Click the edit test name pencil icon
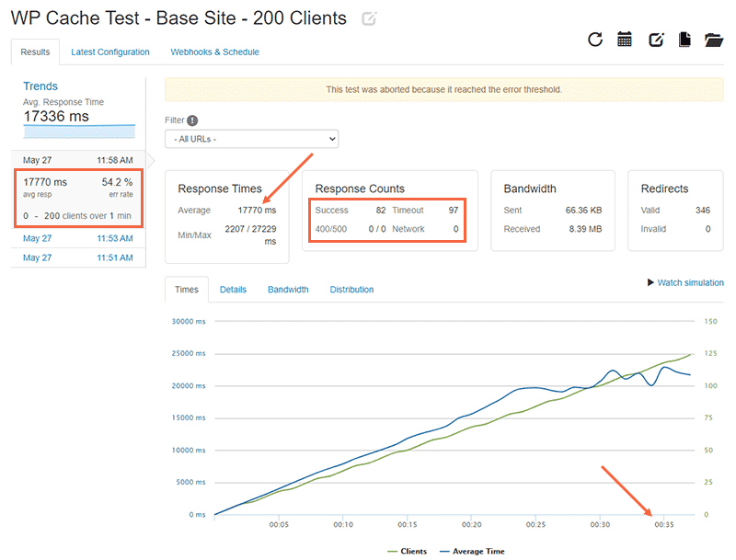This screenshot has width=736, height=560. 370,18
